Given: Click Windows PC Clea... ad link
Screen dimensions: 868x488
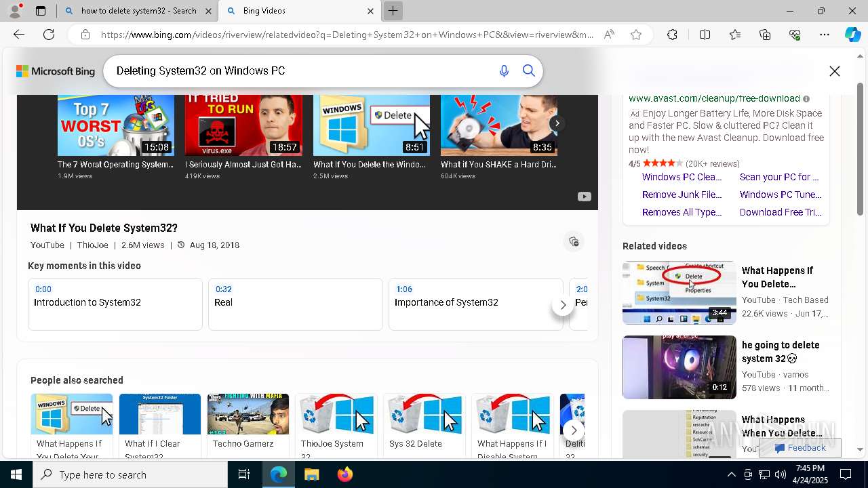Looking at the screenshot, I should [x=682, y=177].
